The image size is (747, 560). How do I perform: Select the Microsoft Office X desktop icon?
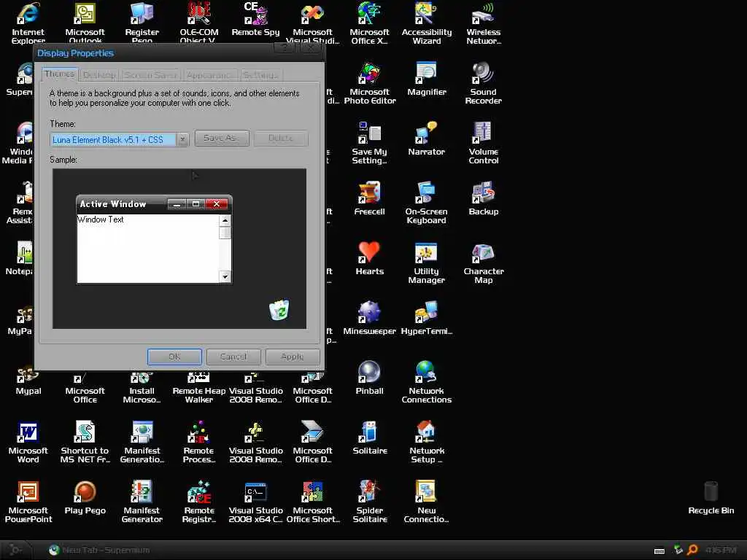(x=370, y=23)
